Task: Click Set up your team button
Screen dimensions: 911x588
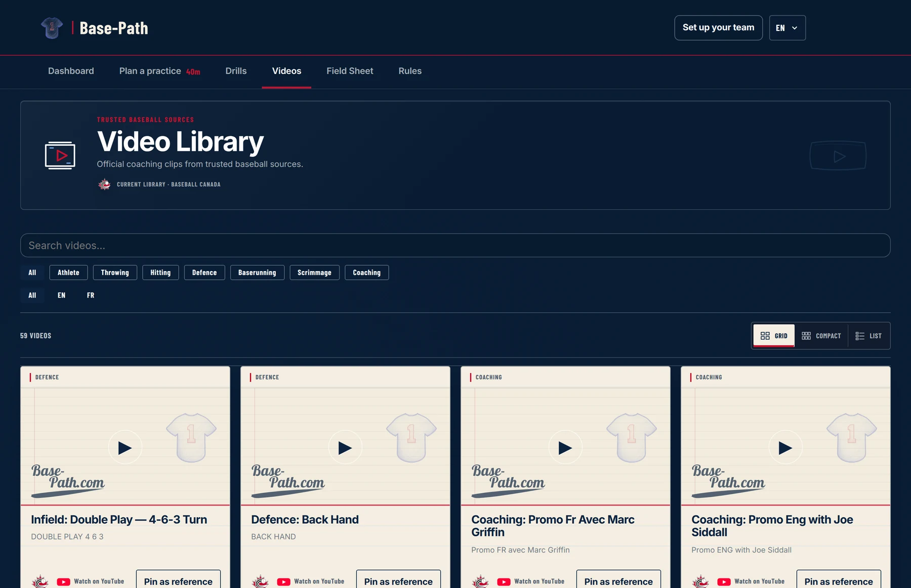Action: point(718,28)
